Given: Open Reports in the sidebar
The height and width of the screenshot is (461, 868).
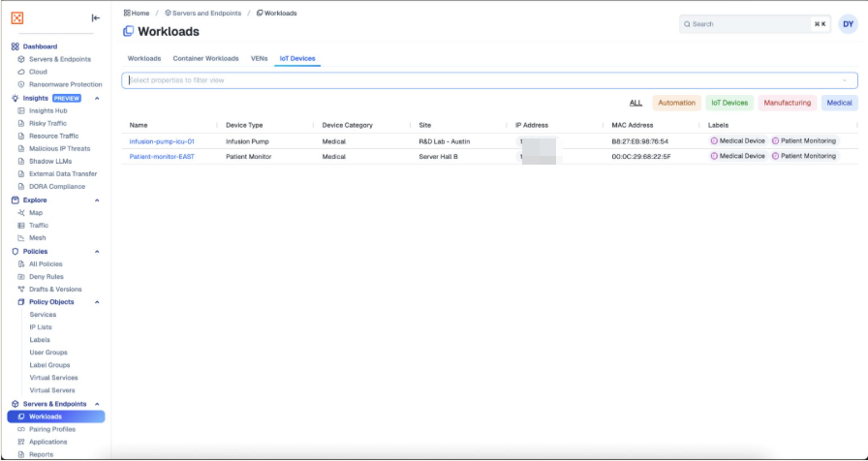Looking at the screenshot, I should (x=41, y=454).
